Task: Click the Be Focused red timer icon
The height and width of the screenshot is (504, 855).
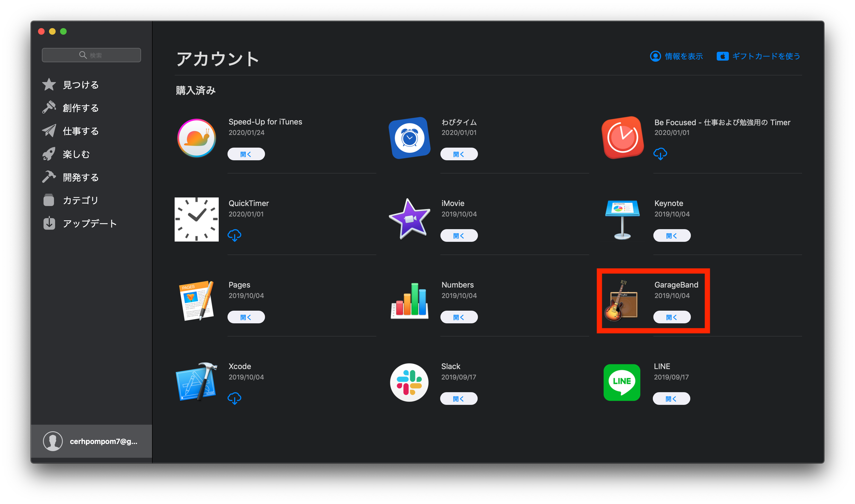Action: (622, 138)
